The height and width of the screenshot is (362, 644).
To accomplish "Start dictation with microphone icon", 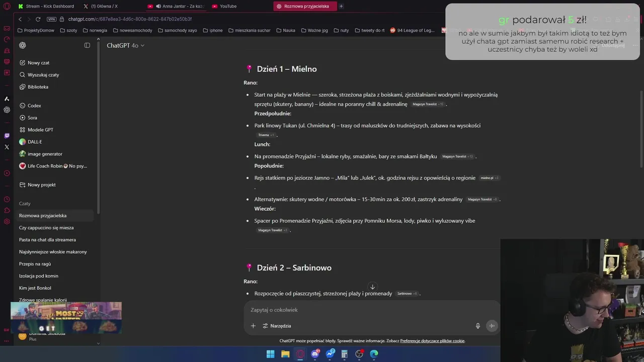I will pos(478,326).
